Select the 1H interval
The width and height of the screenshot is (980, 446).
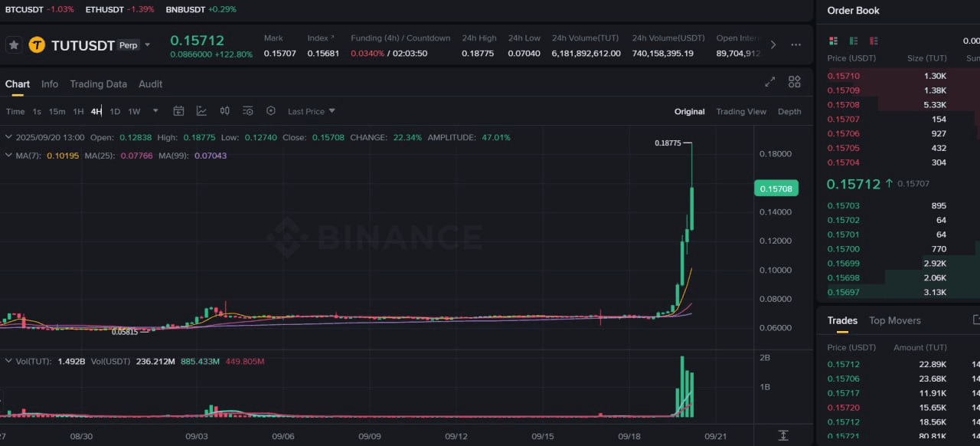coord(78,112)
